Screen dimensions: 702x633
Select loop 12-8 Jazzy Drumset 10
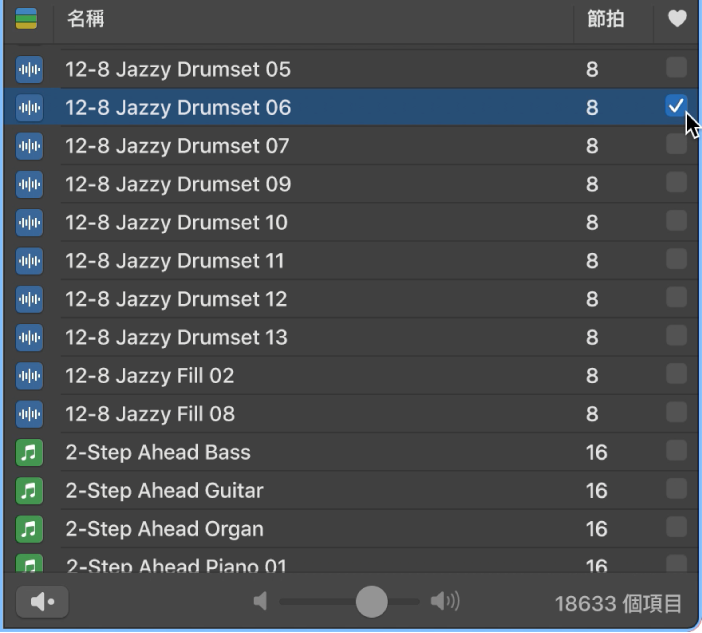tap(351, 222)
